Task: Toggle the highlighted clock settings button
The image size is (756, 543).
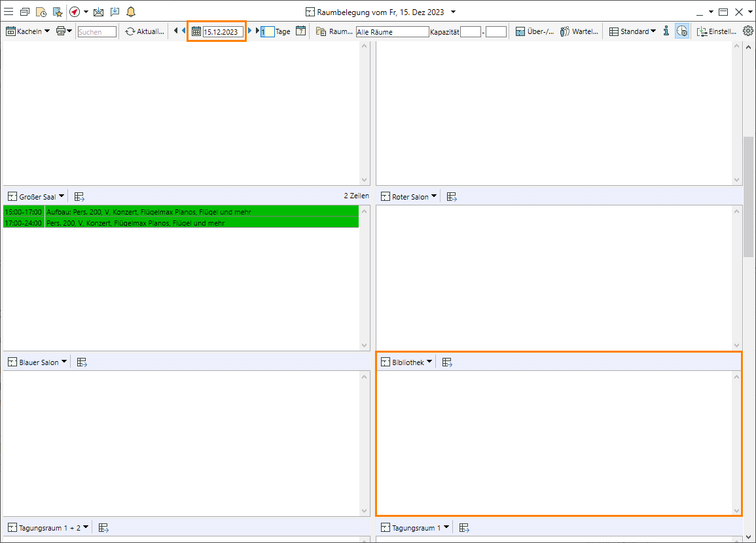Action: (x=682, y=31)
